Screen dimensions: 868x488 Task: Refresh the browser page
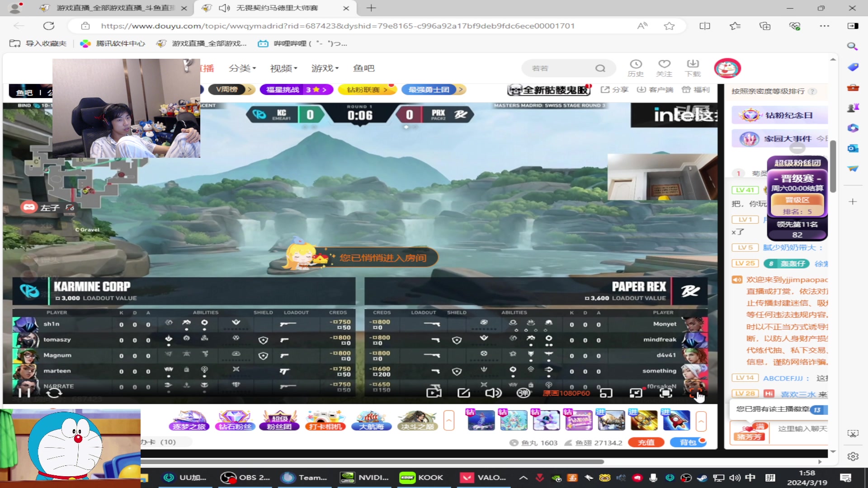(x=49, y=26)
